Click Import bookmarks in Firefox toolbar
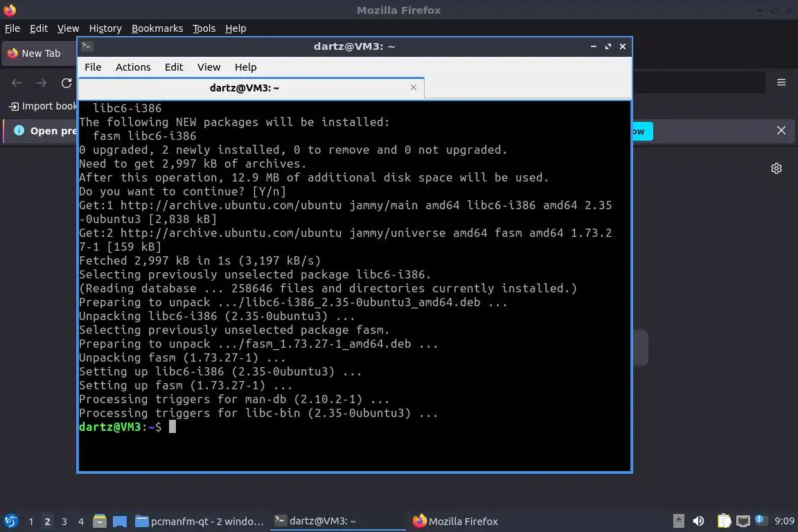Viewport: 798px width, 532px height. pos(43,106)
